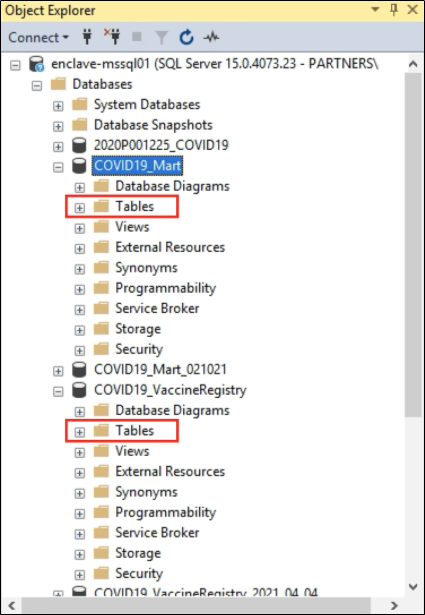Click the Disconnect plug icon with red X
This screenshot has height=615, width=425.
[x=112, y=36]
